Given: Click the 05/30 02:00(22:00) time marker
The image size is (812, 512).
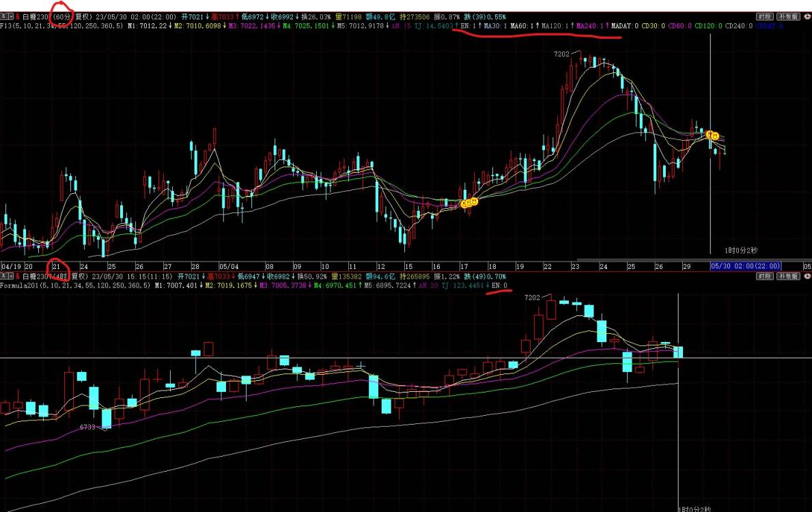Looking at the screenshot, I should [745, 266].
